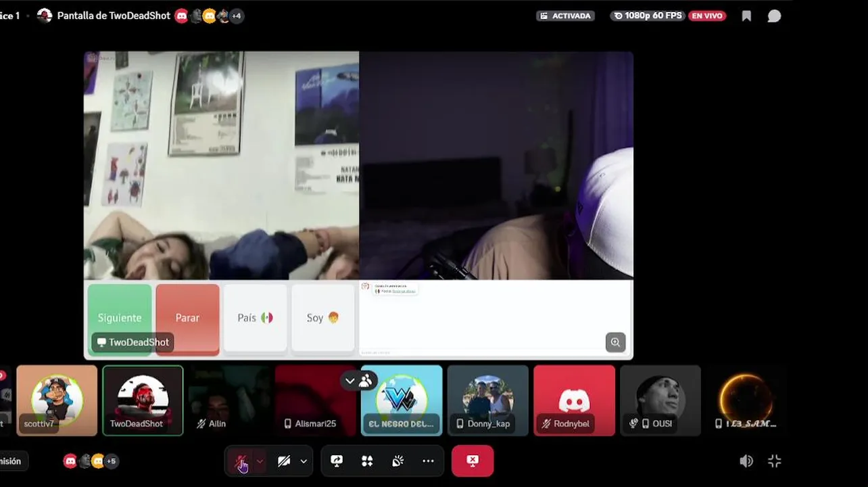Select TwoDeadShot participant tile
The width and height of the screenshot is (868, 487).
pyautogui.click(x=143, y=400)
